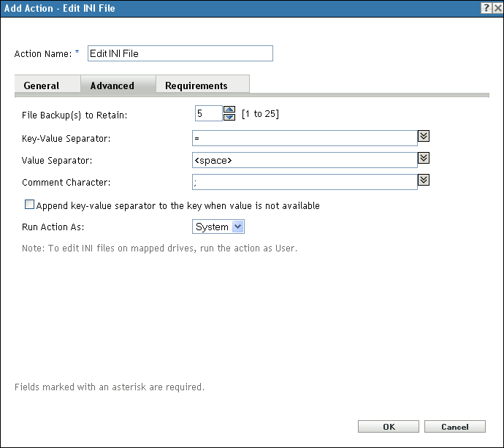Open the help question mark icon
The width and height of the screenshot is (504, 448).
tap(486, 8)
